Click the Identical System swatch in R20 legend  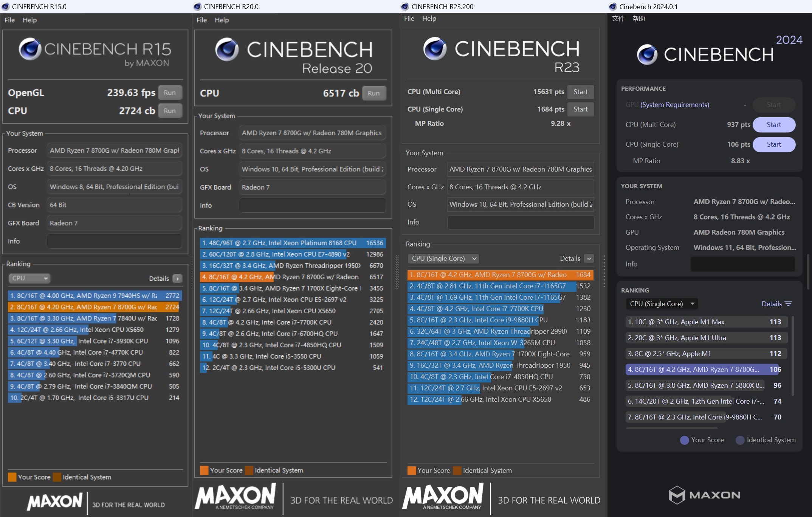249,470
